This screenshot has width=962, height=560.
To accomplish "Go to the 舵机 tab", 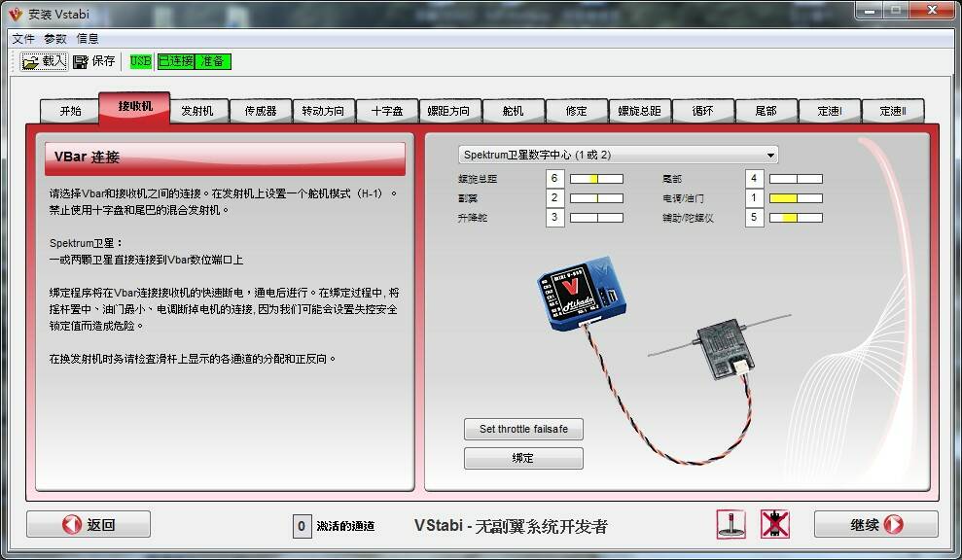I will pos(513,111).
